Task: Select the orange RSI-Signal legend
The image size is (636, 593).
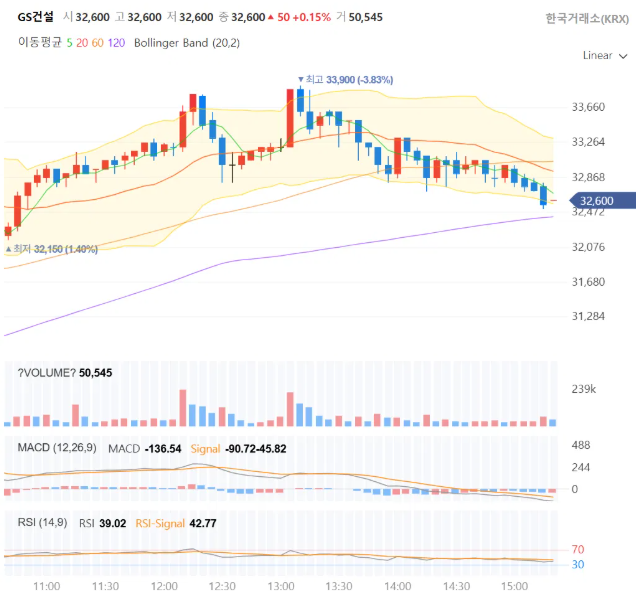Action: tap(160, 523)
